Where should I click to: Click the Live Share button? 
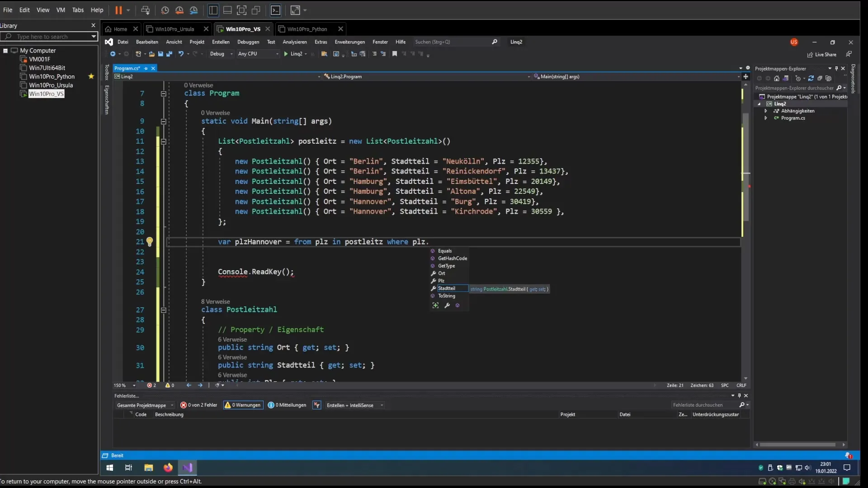[x=822, y=54]
